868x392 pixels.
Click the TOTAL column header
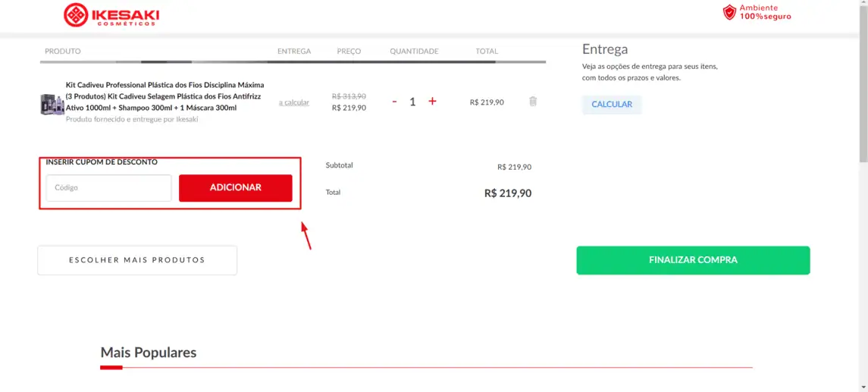point(487,51)
